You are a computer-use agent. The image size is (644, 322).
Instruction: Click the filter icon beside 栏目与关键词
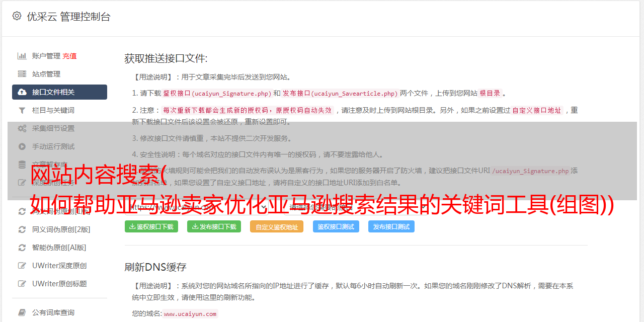[x=22, y=110]
